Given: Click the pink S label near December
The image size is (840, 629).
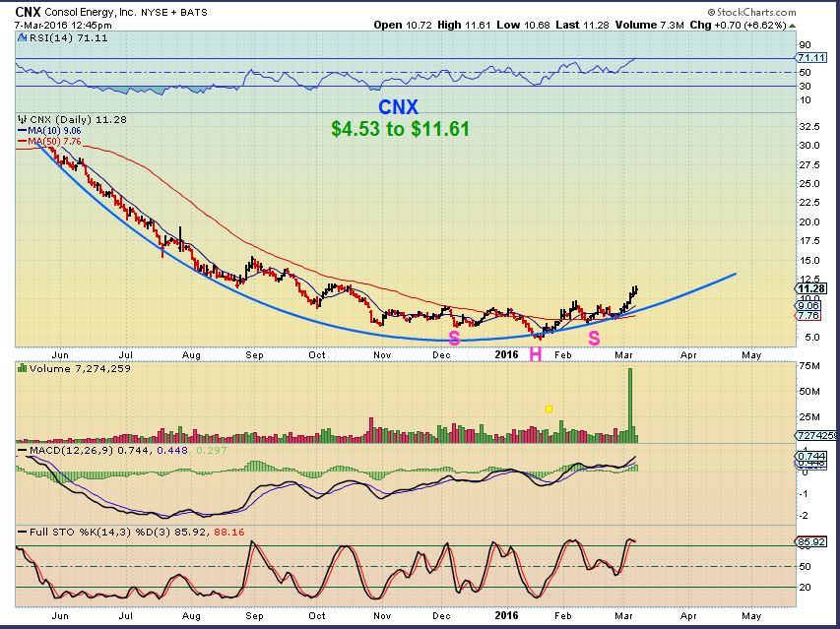Looking at the screenshot, I should pyautogui.click(x=454, y=338).
